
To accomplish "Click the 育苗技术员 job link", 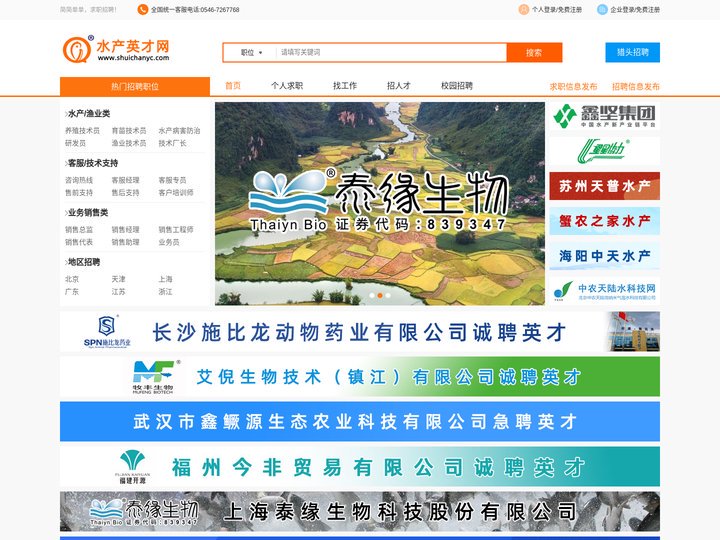I will 129,131.
